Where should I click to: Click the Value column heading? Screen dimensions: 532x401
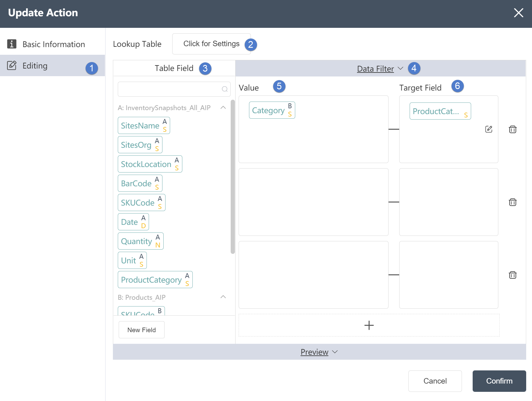[248, 88]
